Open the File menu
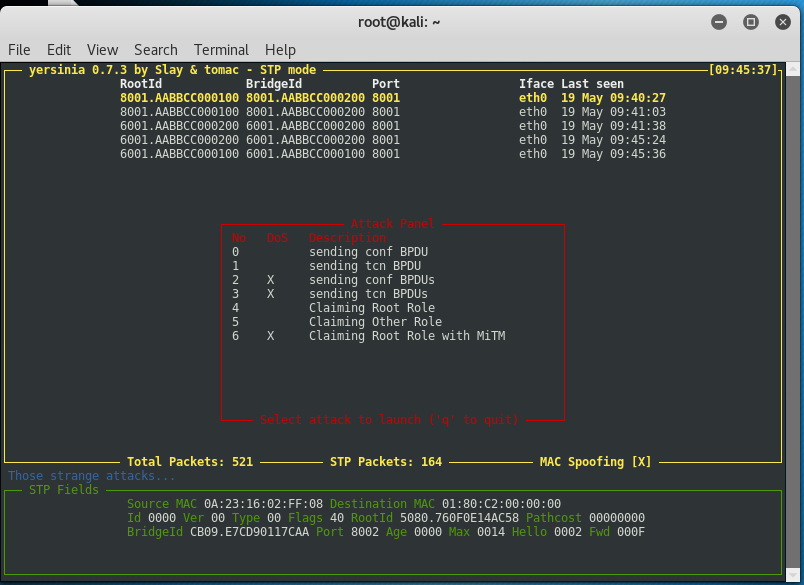This screenshot has width=804, height=585. [19, 50]
